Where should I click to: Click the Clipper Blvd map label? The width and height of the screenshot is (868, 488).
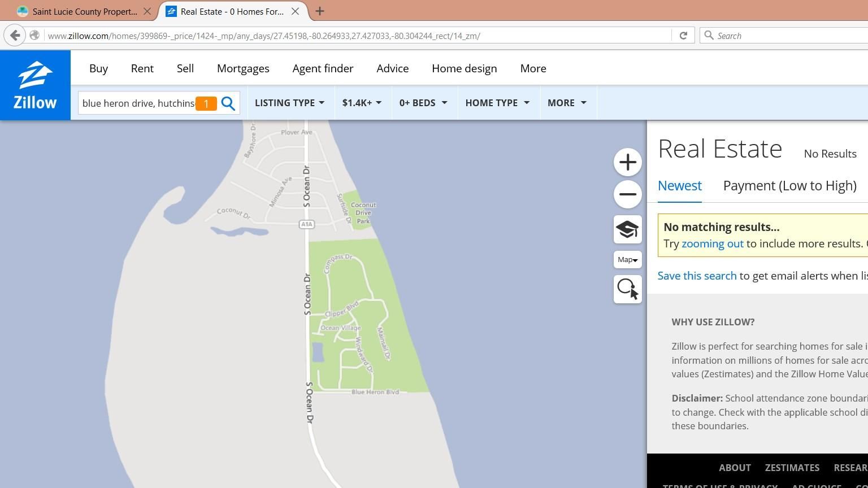[x=342, y=310]
